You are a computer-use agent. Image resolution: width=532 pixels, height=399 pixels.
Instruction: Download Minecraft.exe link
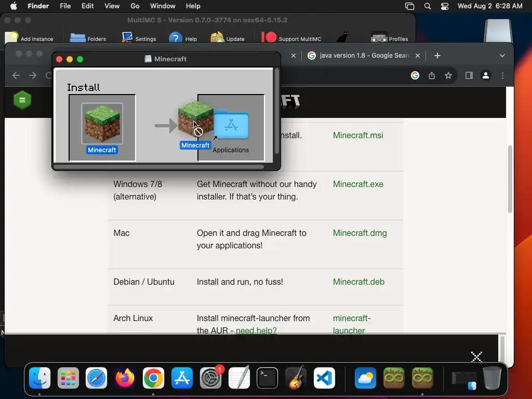tap(358, 184)
